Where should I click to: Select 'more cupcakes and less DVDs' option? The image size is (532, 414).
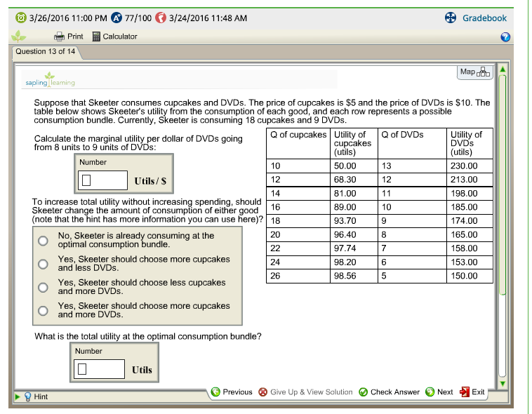pyautogui.click(x=43, y=264)
